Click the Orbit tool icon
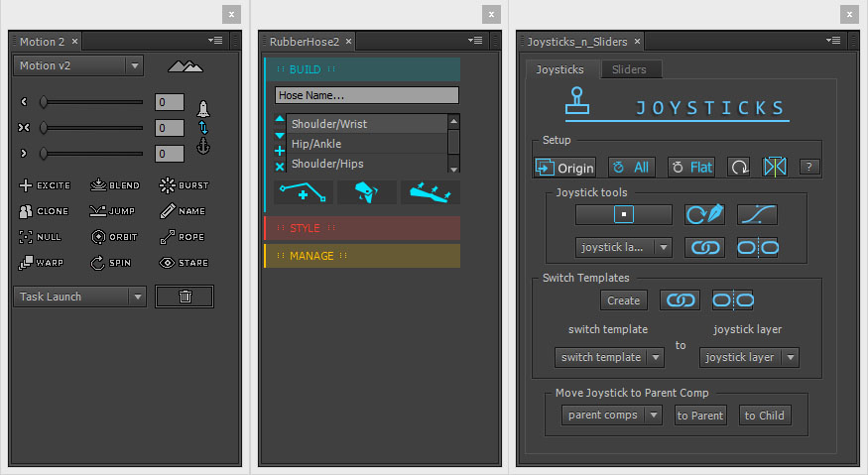Screen dimensions: 868x475 (114, 237)
